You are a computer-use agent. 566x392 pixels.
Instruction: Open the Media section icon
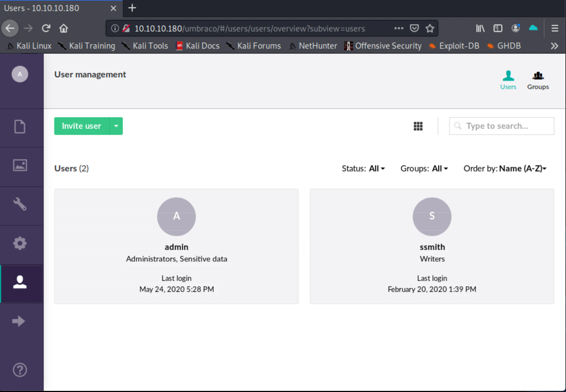[20, 165]
